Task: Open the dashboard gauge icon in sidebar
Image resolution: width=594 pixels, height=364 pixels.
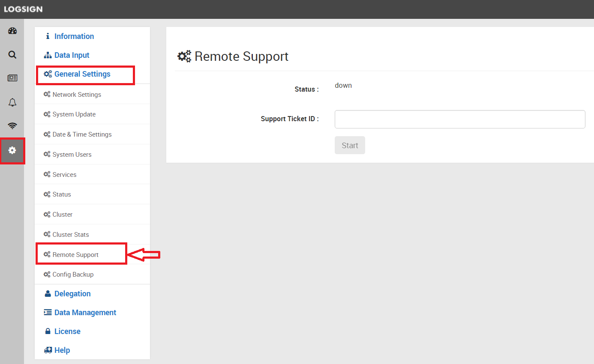Action: coord(12,31)
